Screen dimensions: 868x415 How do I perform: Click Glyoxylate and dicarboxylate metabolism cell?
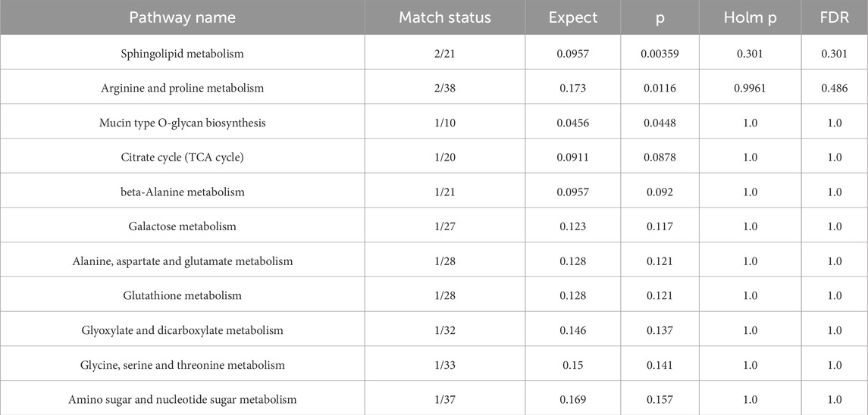click(x=182, y=330)
